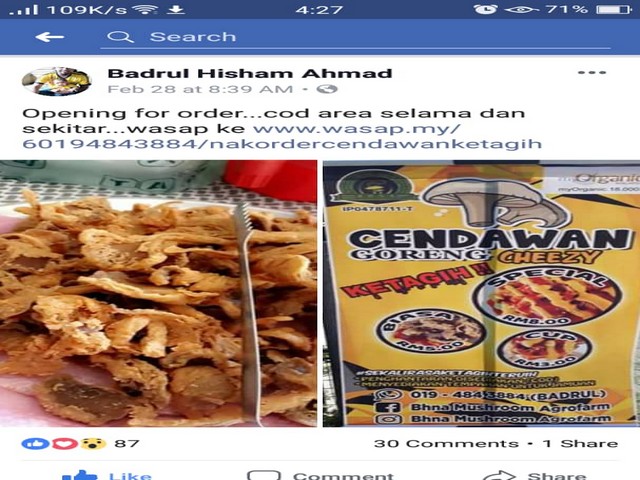Viewport: 640px width, 480px height.
Task: Tap the Comment speech bubble icon
Action: [264, 476]
